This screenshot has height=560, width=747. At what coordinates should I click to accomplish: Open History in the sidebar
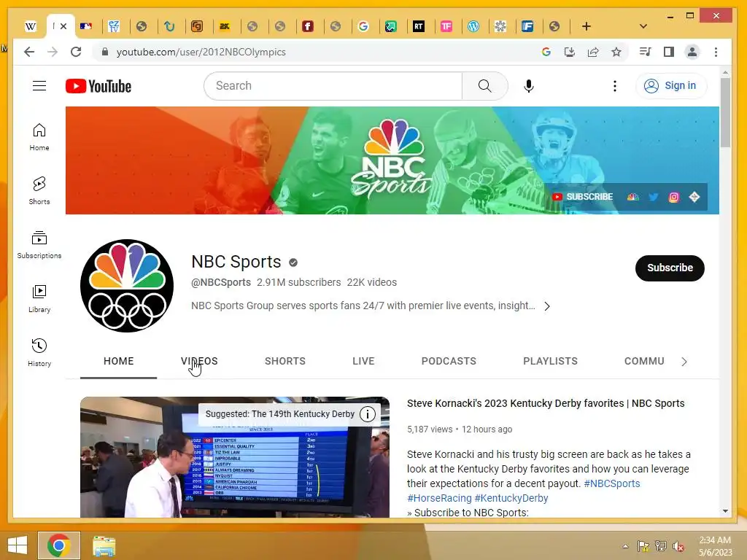tap(39, 352)
